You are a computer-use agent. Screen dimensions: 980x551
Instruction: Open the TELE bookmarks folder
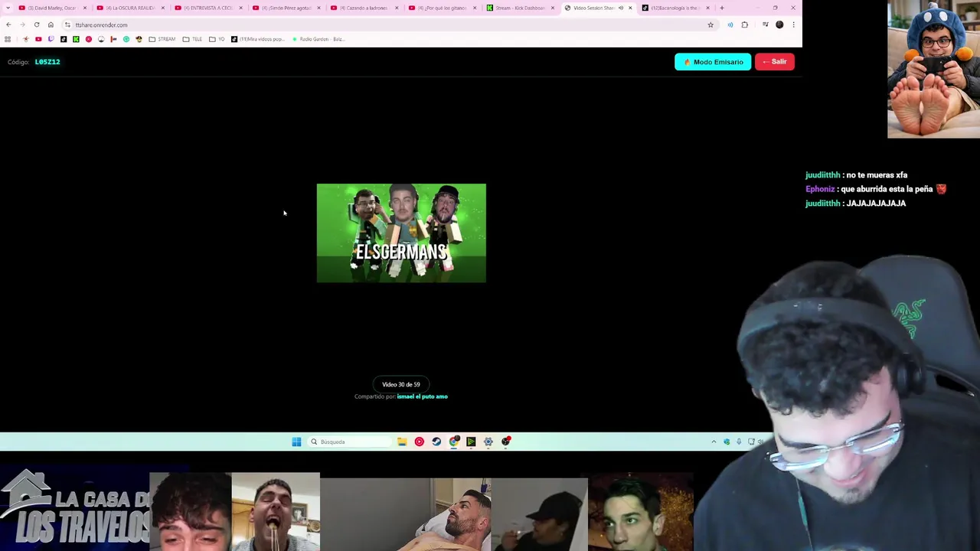pyautogui.click(x=192, y=39)
